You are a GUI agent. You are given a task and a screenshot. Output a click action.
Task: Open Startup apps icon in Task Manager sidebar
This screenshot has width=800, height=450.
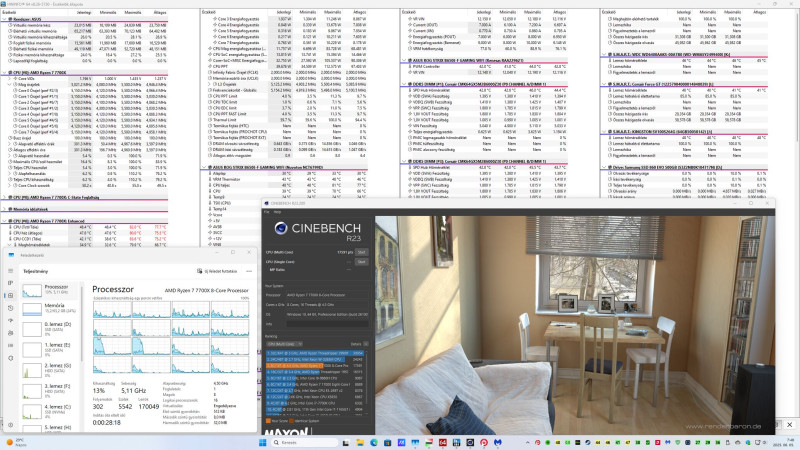pyautogui.click(x=10, y=320)
